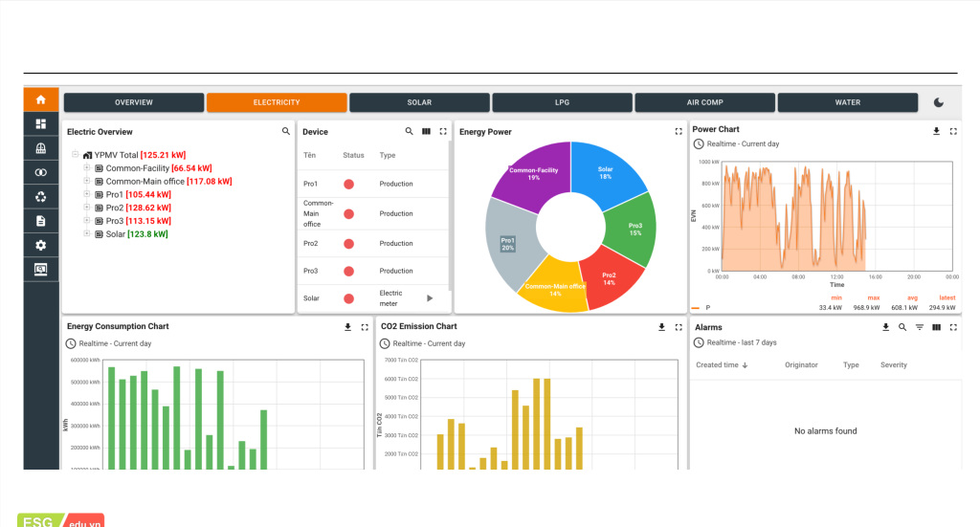Expand the Energy Power widget to fullscreen
Image resolution: width=980 pixels, height=527 pixels.
click(x=679, y=131)
